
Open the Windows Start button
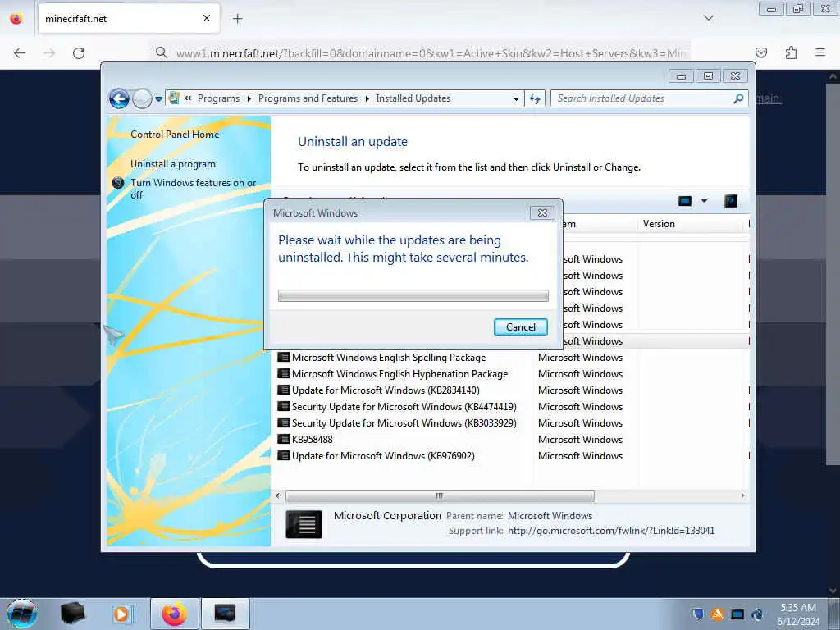point(21,614)
